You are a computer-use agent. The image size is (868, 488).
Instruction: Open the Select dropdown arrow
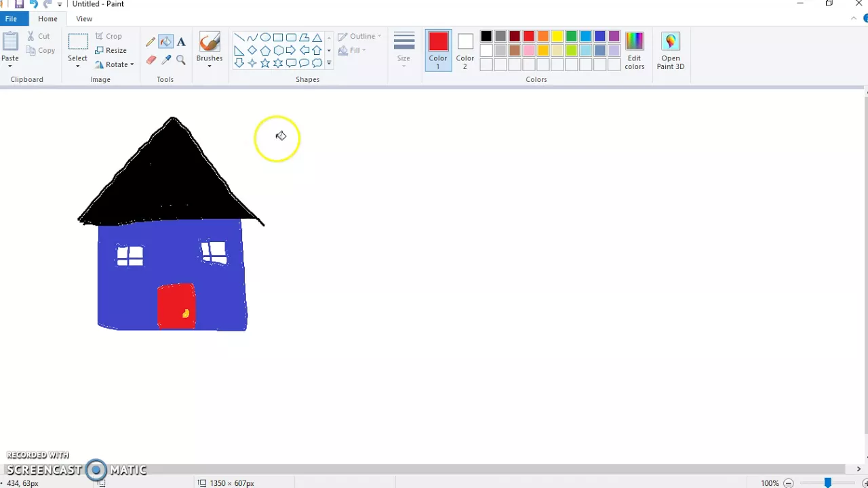pos(78,66)
